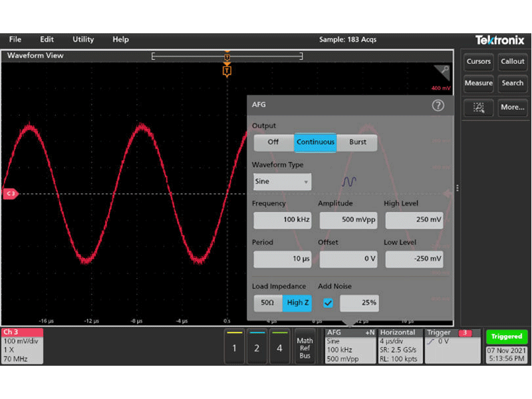
Task: Click the sine waveform preview icon
Action: (349, 181)
